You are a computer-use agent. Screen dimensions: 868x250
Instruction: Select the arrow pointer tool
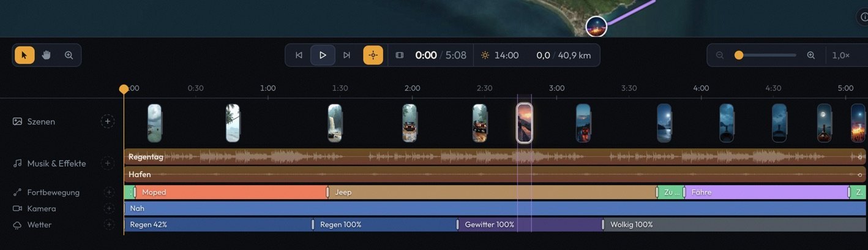24,55
